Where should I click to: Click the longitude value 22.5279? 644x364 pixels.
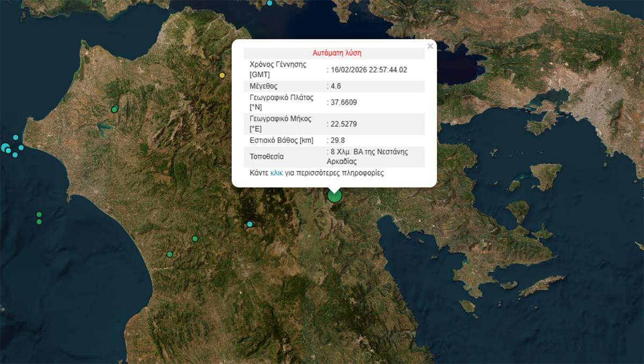point(343,124)
